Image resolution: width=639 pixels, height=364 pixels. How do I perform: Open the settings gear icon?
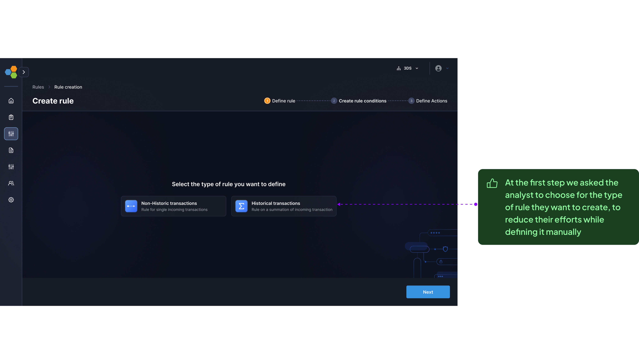coord(11,200)
